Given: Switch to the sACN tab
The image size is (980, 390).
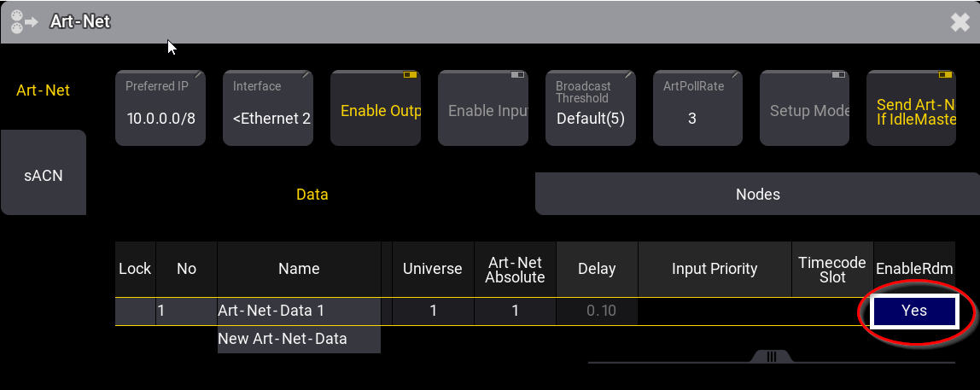Looking at the screenshot, I should coord(43,176).
